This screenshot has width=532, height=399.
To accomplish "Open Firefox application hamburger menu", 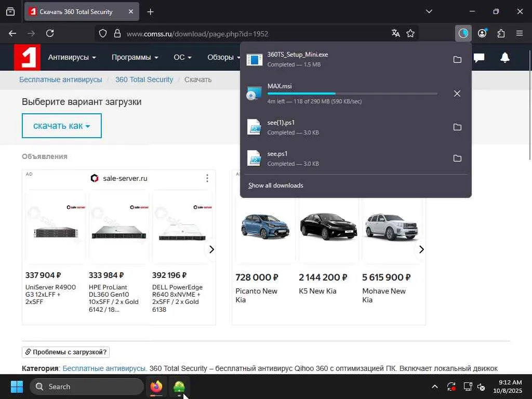I will coord(520,33).
